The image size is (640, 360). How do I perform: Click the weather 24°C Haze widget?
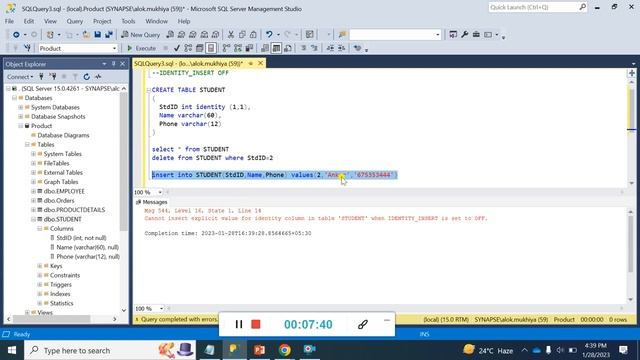click(488, 350)
